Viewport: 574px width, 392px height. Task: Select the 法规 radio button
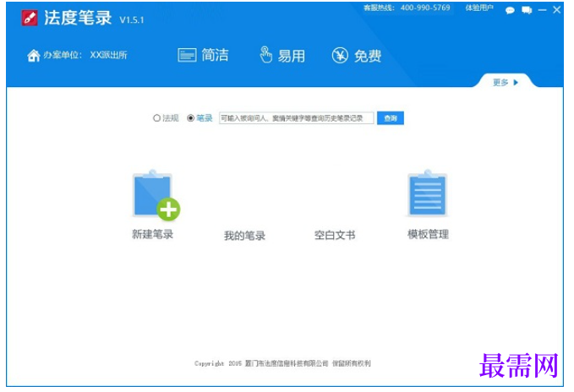[x=156, y=118]
